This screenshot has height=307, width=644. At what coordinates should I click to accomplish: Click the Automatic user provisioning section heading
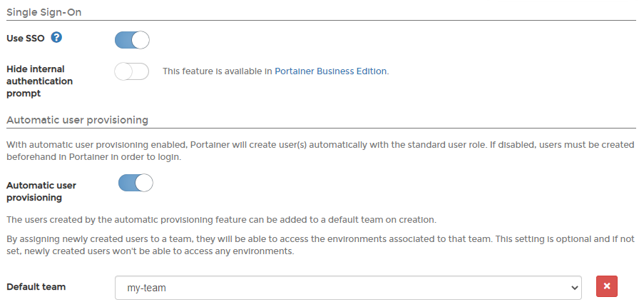77,119
